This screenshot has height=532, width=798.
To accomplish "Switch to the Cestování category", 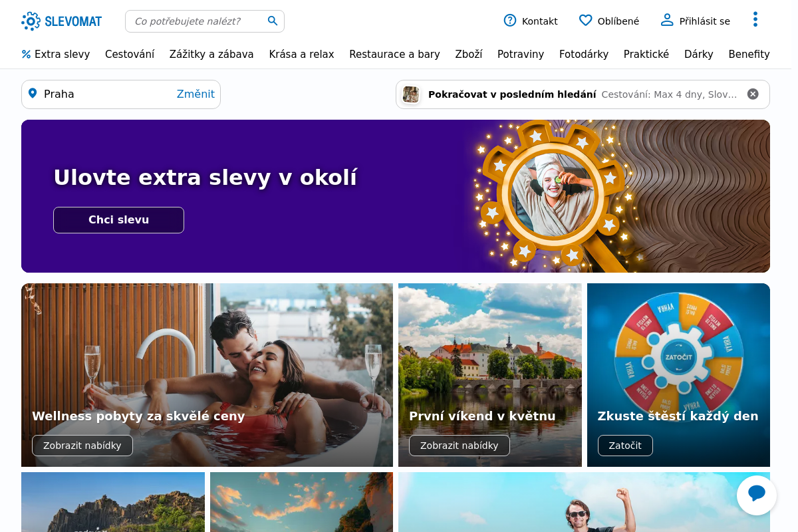I will pos(130,54).
